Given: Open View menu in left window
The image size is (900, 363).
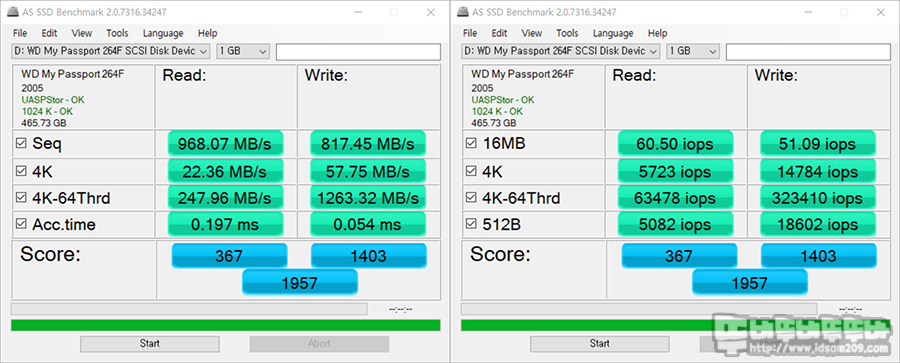Looking at the screenshot, I should click(x=82, y=33).
